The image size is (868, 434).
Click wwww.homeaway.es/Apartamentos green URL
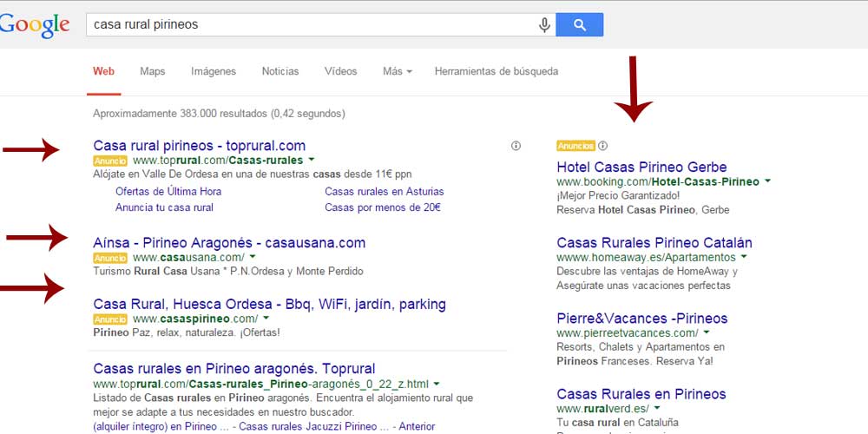646,258
